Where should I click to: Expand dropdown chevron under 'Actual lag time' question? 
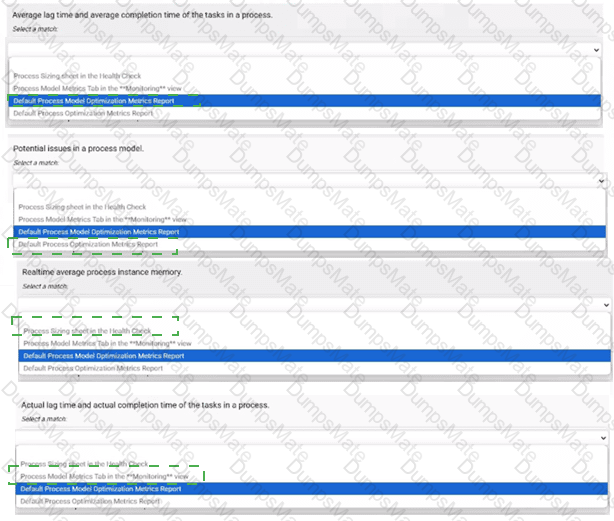[x=601, y=437]
